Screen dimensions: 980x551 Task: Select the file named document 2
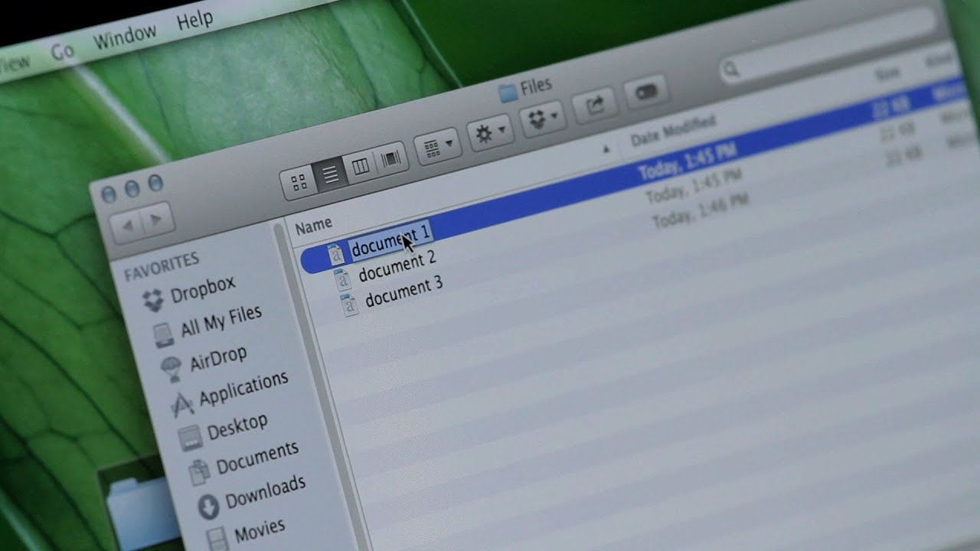pos(397,265)
